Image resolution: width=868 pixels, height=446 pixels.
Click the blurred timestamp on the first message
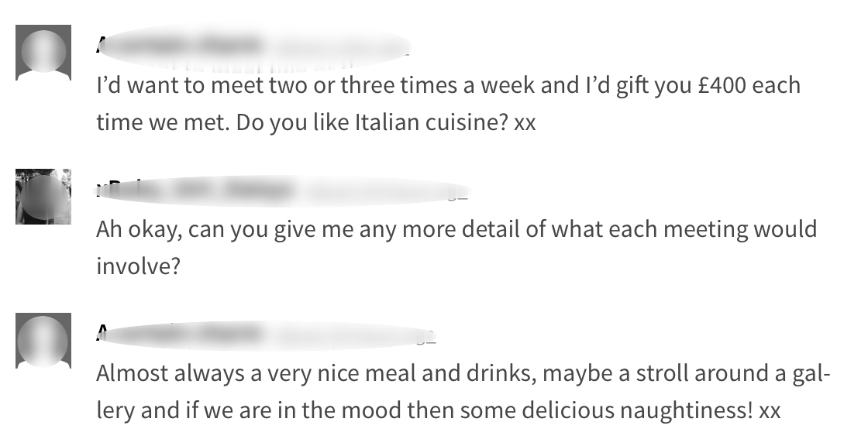tap(341, 46)
